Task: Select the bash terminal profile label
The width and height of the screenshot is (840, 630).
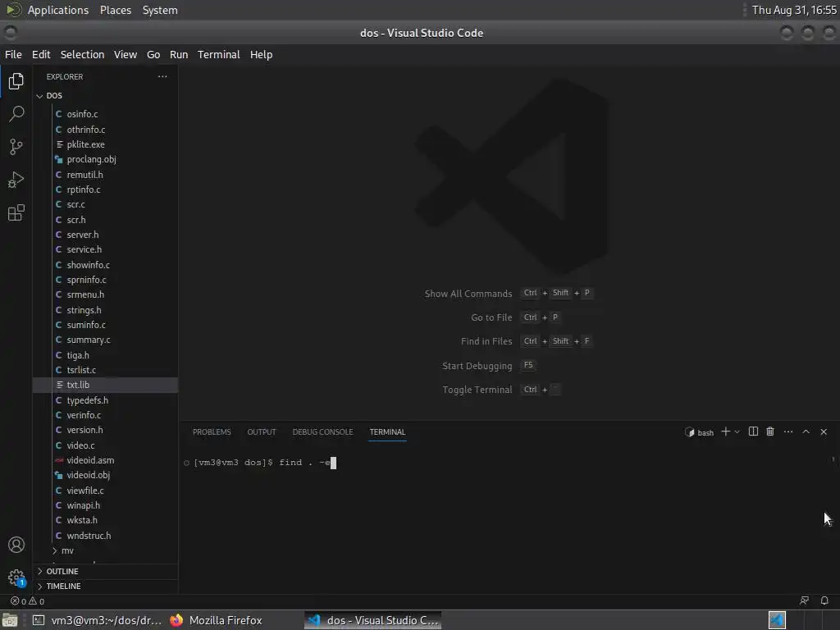Action: tap(699, 432)
